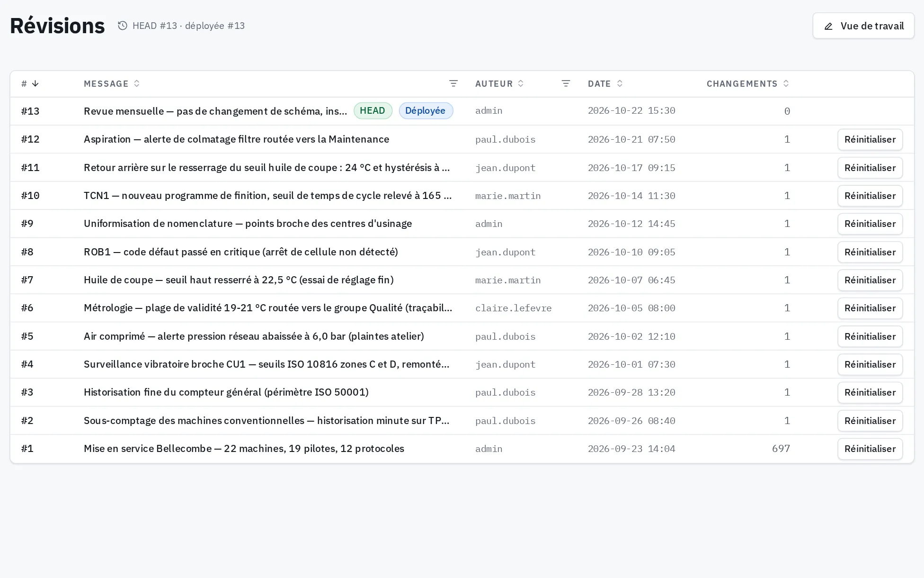Viewport: 924px width, 578px height.
Task: Sort by Changements column arrows
Action: (786, 83)
